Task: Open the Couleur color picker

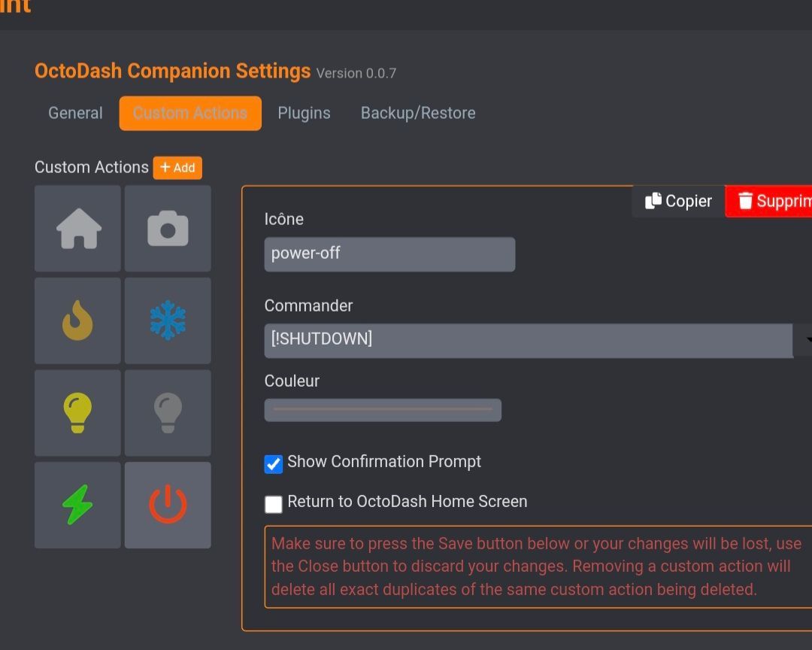Action: pyautogui.click(x=383, y=410)
